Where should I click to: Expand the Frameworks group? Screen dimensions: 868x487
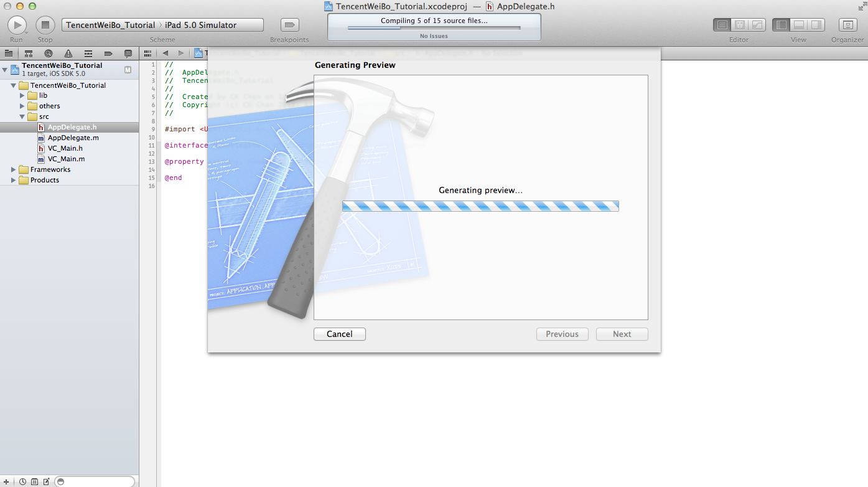pos(14,169)
